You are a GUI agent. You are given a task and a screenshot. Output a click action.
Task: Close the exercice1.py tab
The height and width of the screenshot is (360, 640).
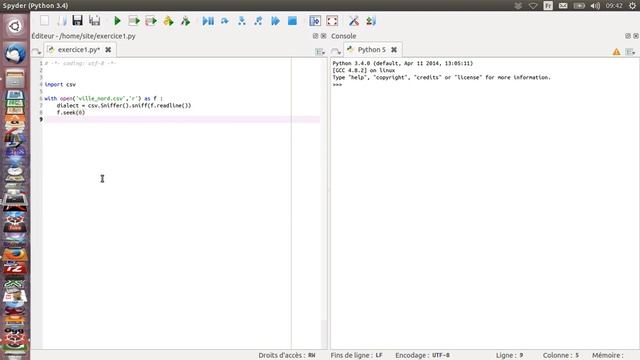(108, 49)
